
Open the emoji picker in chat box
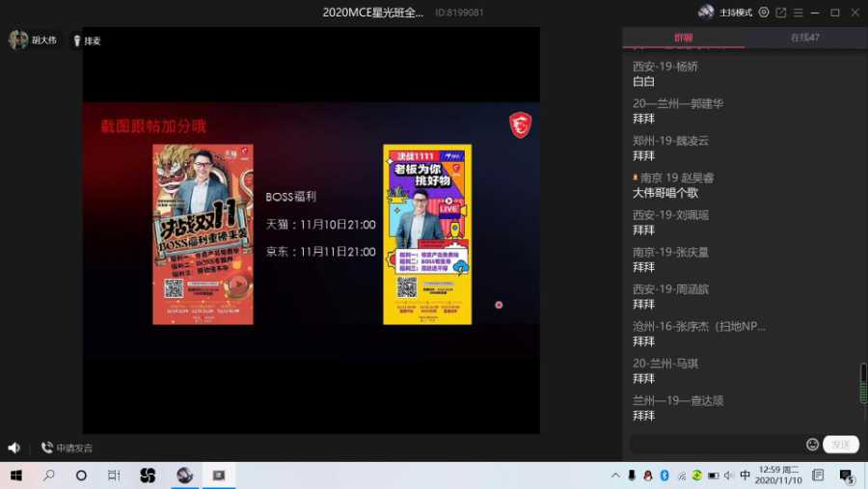click(812, 444)
